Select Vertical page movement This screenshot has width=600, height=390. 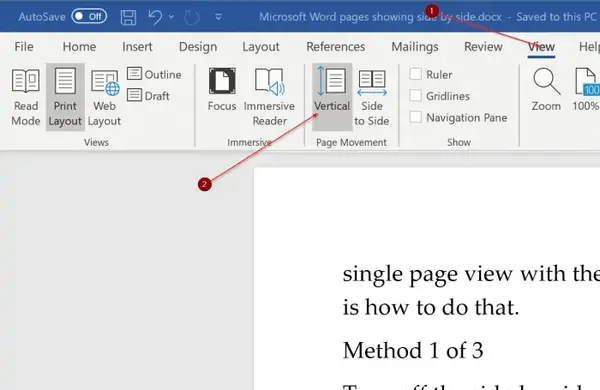click(332, 98)
